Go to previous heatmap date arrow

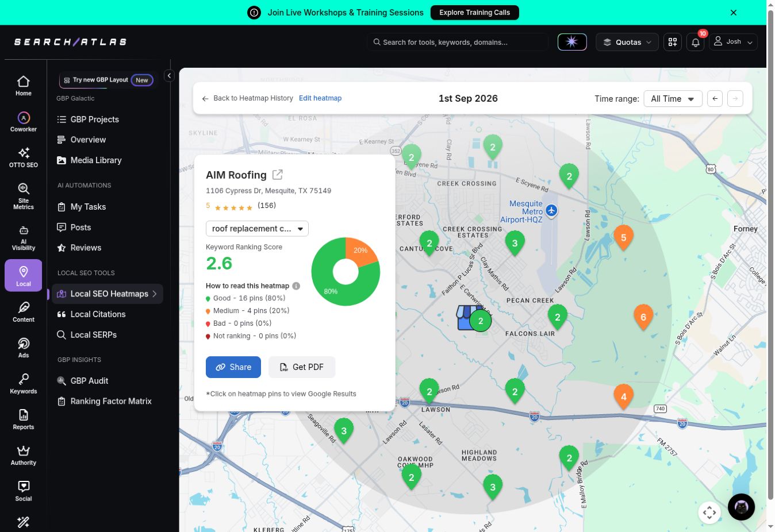[x=715, y=98]
